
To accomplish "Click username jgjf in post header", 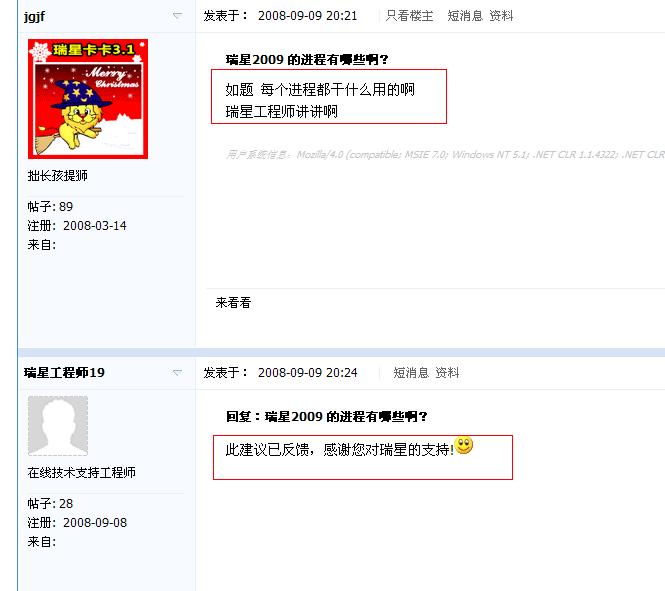I will point(34,17).
